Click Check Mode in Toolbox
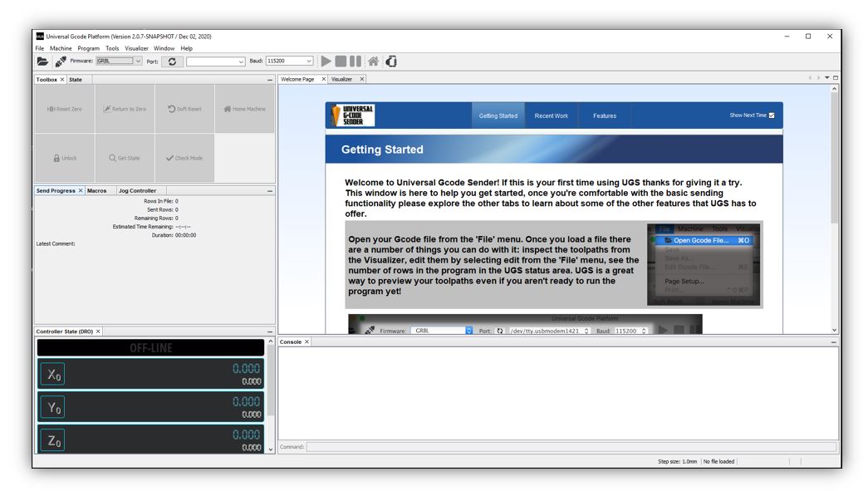Viewport: 868px width, 491px height. pos(184,159)
